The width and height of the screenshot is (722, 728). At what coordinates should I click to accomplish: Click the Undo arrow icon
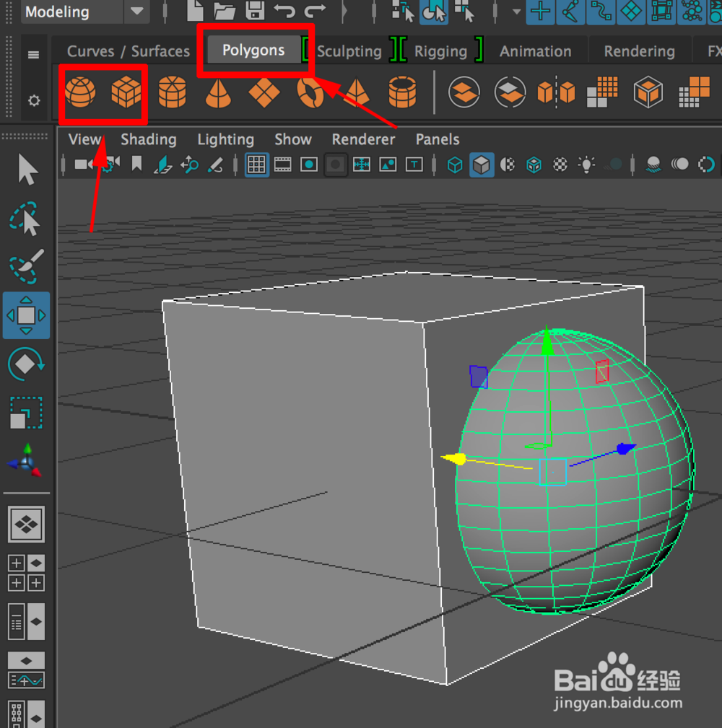coord(284,10)
